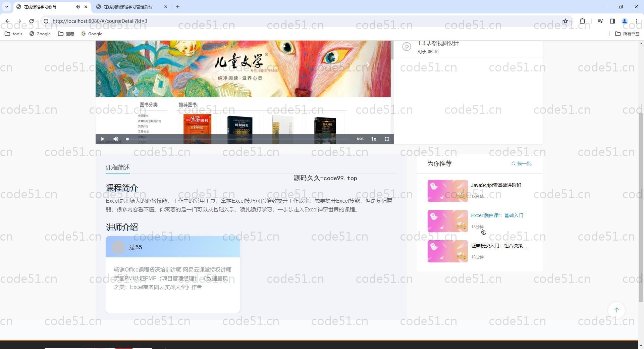Click instructor avatar of 凌55

[118, 247]
